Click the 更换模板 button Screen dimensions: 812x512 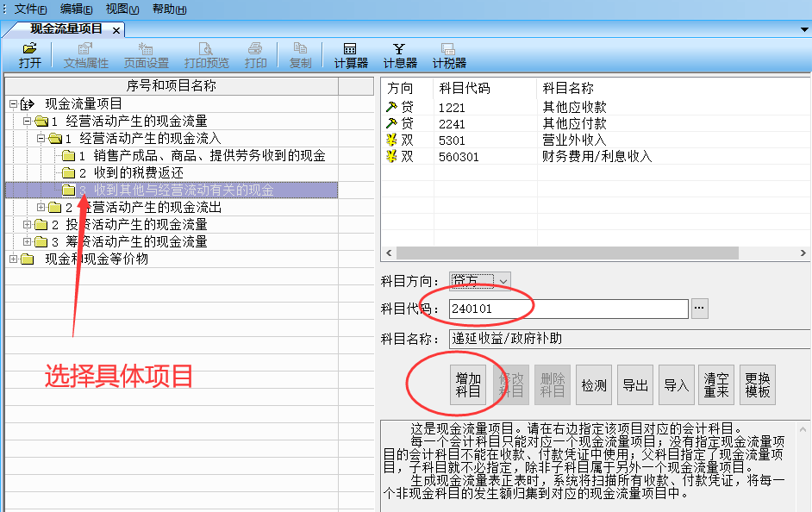point(758,384)
